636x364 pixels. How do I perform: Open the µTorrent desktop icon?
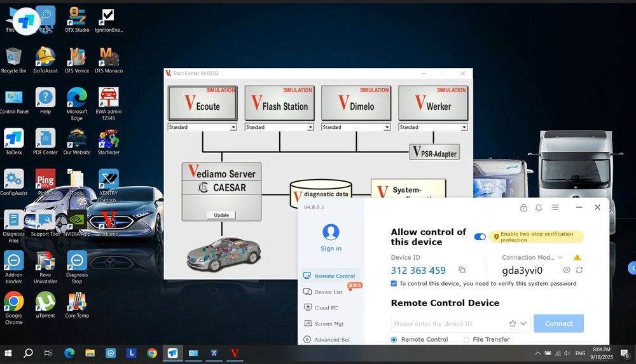coord(45,305)
